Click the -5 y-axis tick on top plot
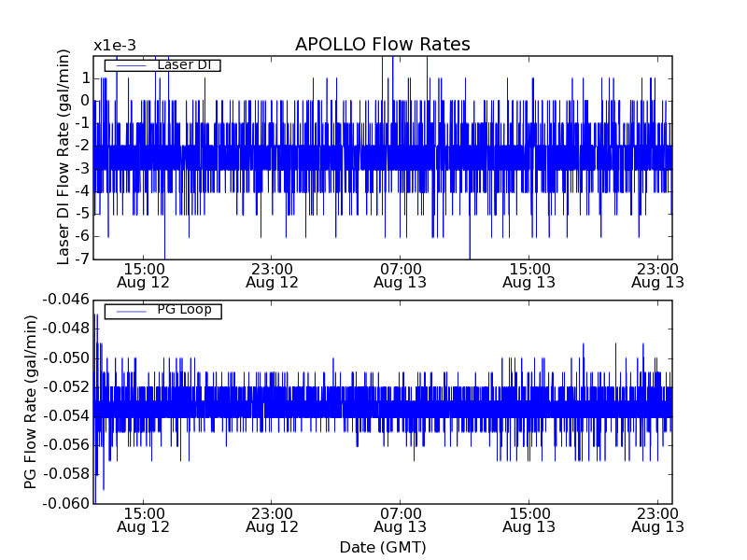This screenshot has height=560, width=747. click(x=82, y=214)
